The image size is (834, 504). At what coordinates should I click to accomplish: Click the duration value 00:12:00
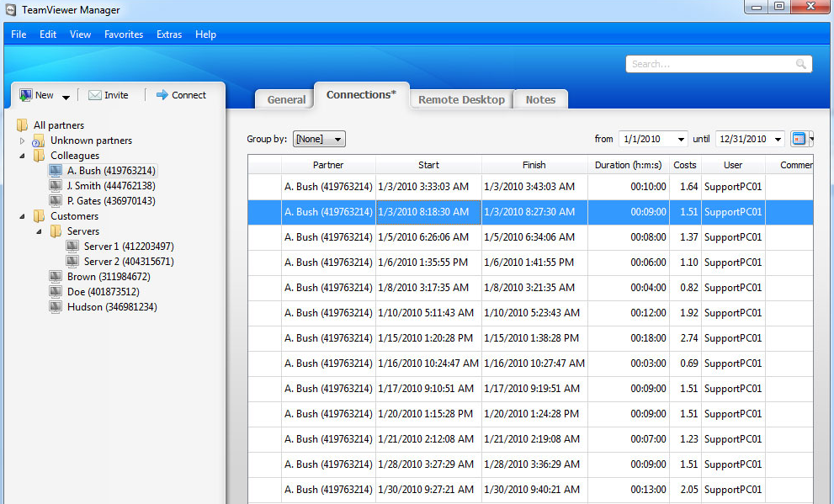click(648, 313)
